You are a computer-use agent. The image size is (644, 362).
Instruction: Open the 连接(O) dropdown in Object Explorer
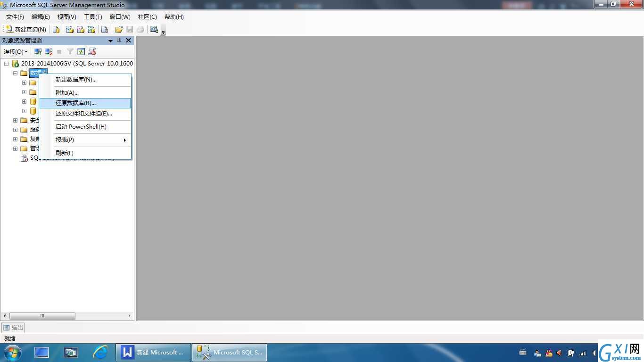[x=16, y=51]
